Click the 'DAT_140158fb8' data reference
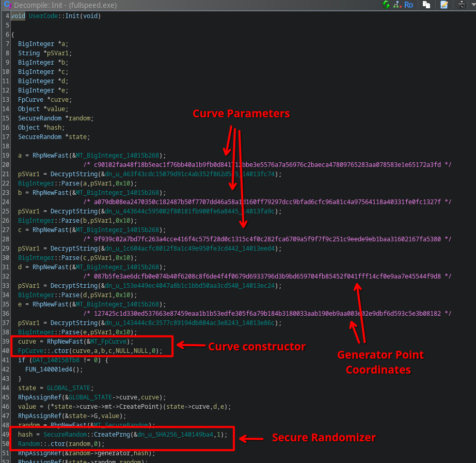476x463 pixels. 56,360
